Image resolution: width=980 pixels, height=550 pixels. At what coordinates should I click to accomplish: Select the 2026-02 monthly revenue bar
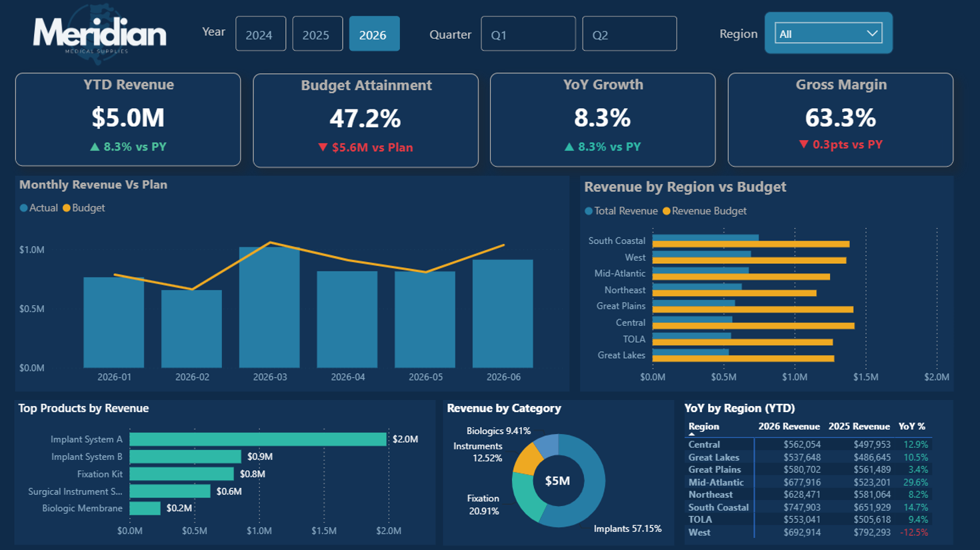(x=192, y=329)
